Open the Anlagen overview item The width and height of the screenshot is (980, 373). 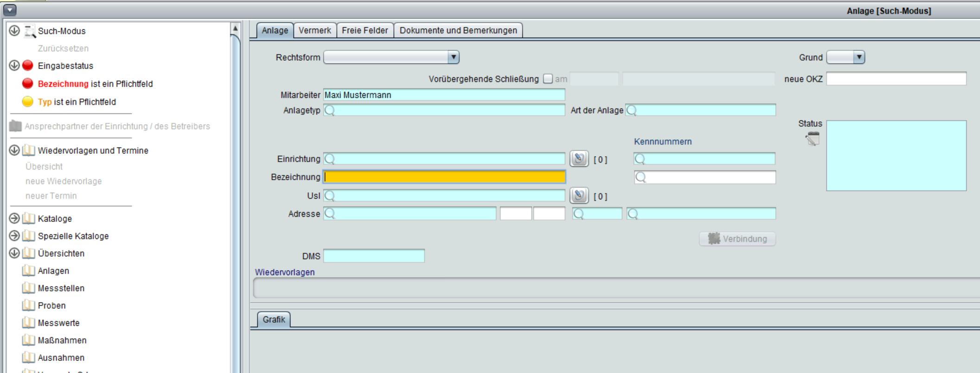click(x=53, y=271)
